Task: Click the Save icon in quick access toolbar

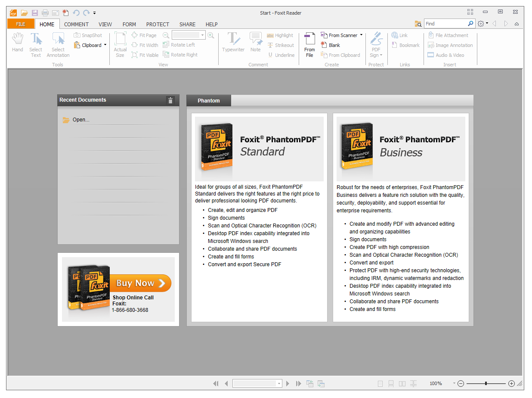Action: [x=35, y=13]
